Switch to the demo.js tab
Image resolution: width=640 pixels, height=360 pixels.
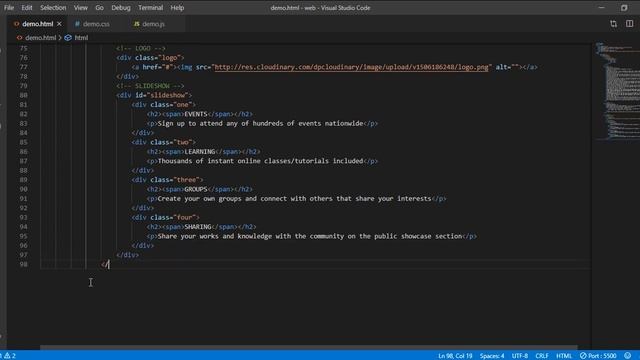(x=153, y=24)
